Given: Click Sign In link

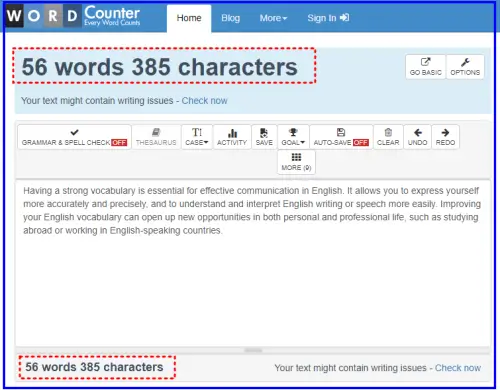Looking at the screenshot, I should 328,18.
